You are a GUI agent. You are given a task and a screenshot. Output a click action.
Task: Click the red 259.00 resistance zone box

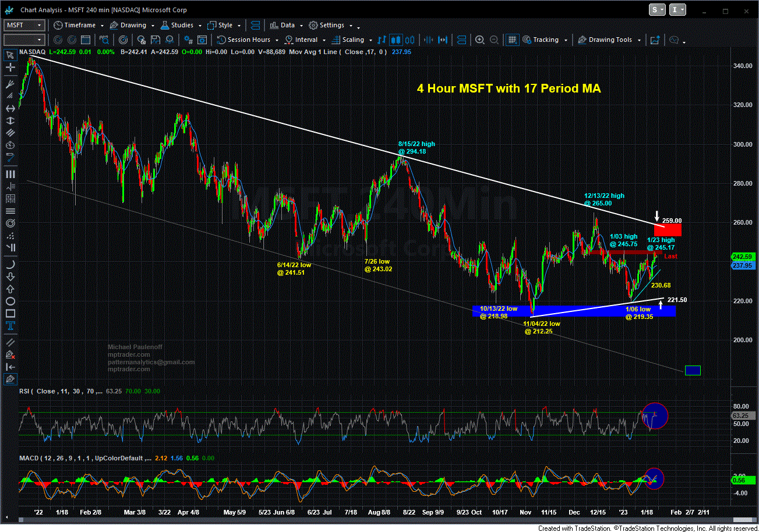[668, 230]
